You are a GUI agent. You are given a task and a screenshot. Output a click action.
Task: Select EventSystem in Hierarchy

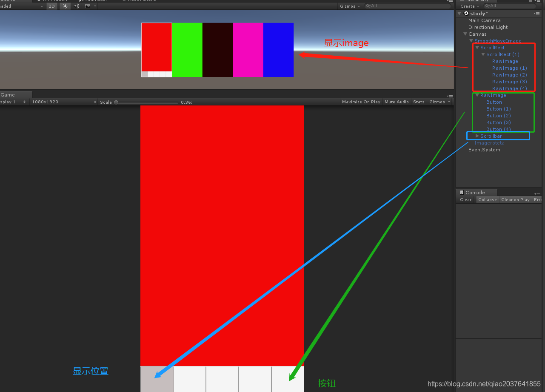pos(484,150)
